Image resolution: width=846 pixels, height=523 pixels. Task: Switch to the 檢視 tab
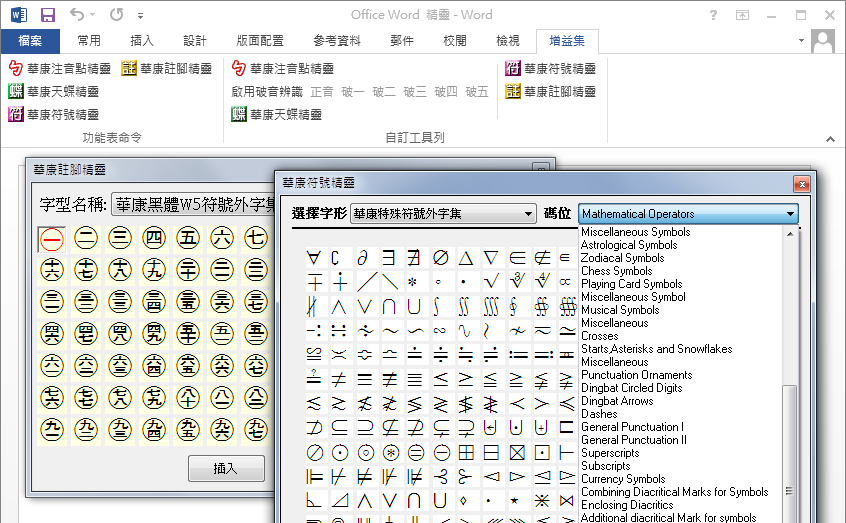(x=508, y=41)
